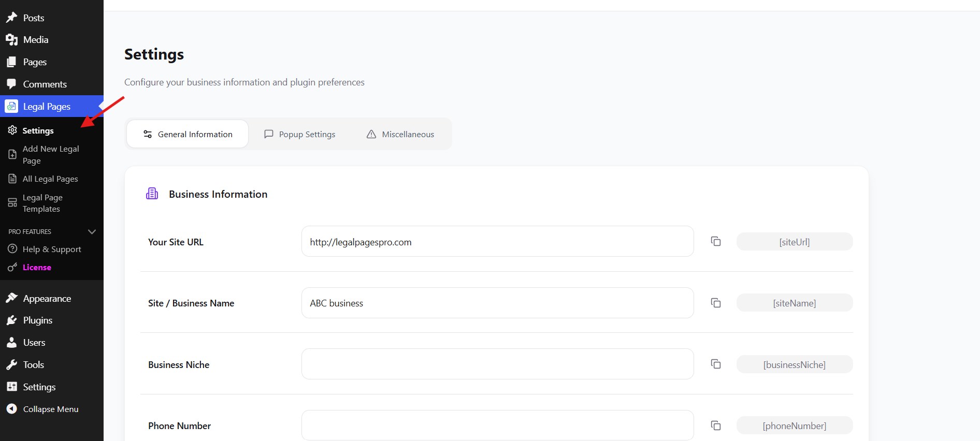Click the Plugins plug icon
This screenshot has height=441, width=980.
coord(11,320)
